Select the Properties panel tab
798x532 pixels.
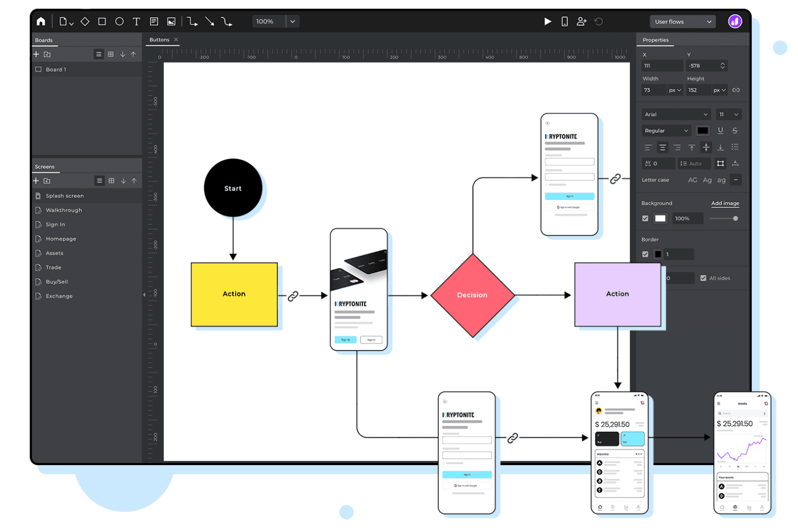pos(656,40)
